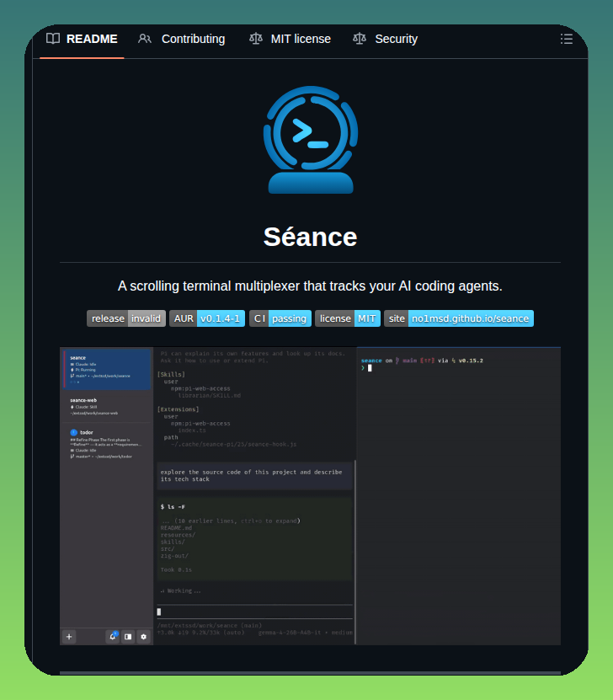Click the tagline about scrolling terminal multiplexer
Viewport: 613px width, 700px height.
pyautogui.click(x=310, y=286)
